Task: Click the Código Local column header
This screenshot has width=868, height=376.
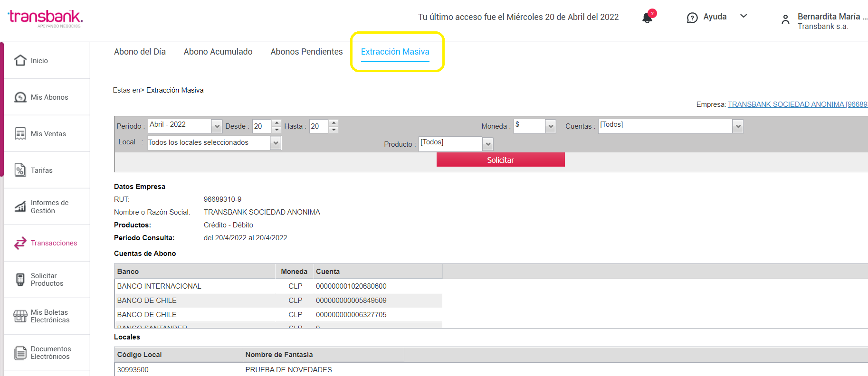Action: pos(179,355)
